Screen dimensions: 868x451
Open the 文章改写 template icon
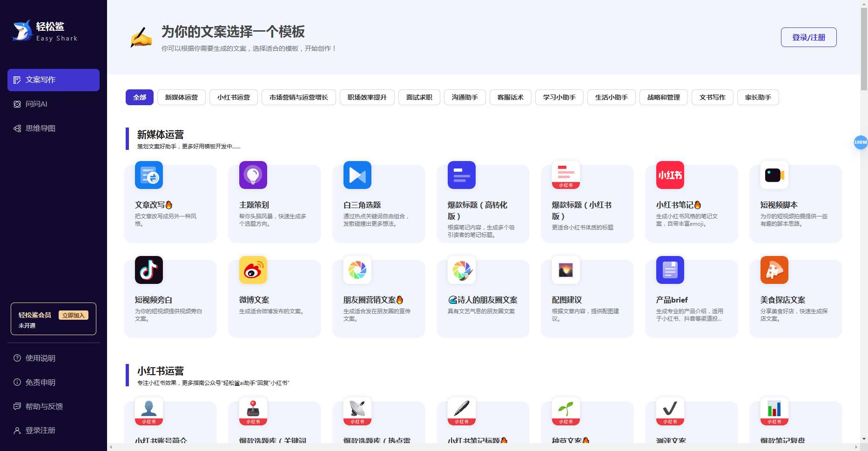(149, 175)
